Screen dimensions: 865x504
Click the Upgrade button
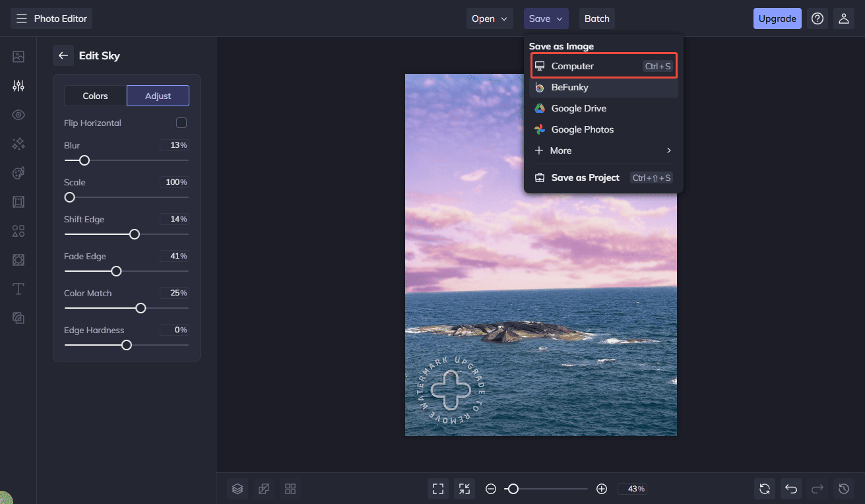click(x=777, y=18)
